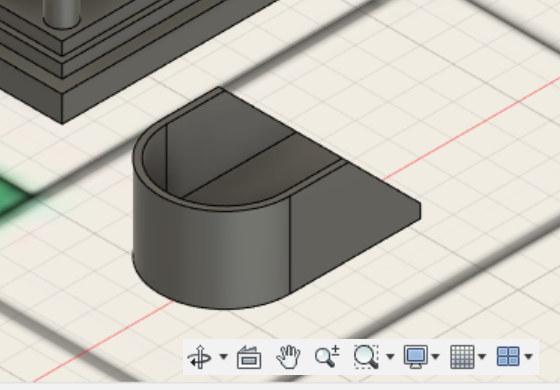This screenshot has height=390, width=560.
Task: Open the Viewports layout icon
Action: (508, 356)
